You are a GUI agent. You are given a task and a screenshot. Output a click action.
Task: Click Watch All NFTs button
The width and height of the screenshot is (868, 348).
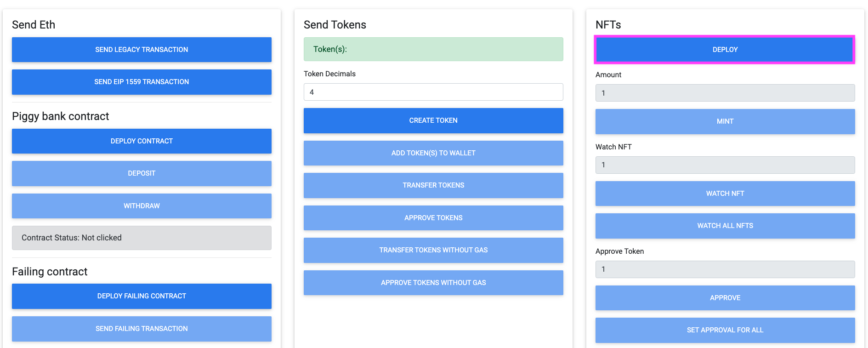725,226
